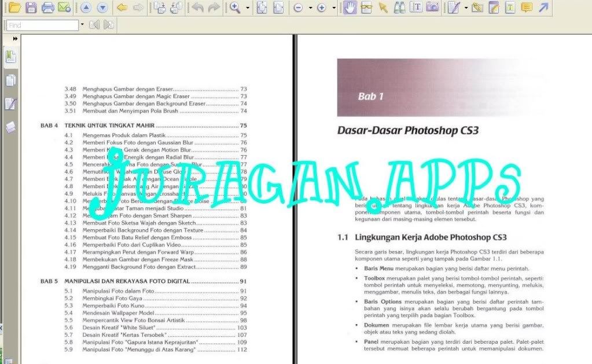This screenshot has height=364, width=592.
Task: Open the Bookmarks panel in sidebar
Action: (10, 57)
